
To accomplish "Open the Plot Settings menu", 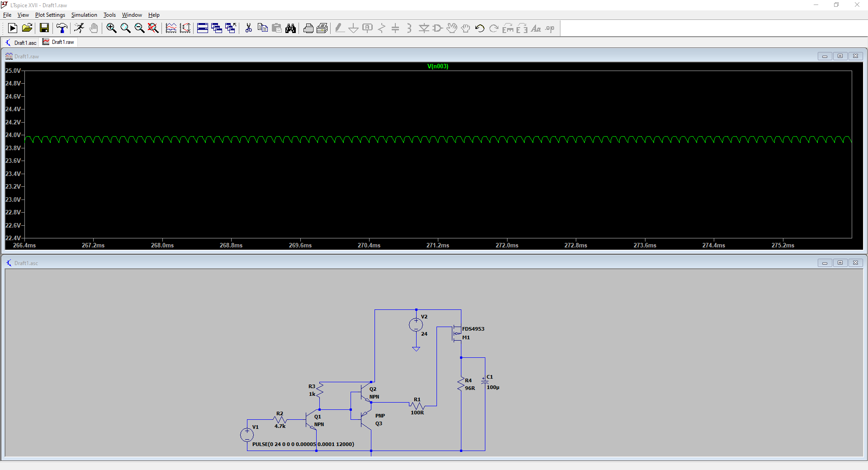I will tap(50, 15).
